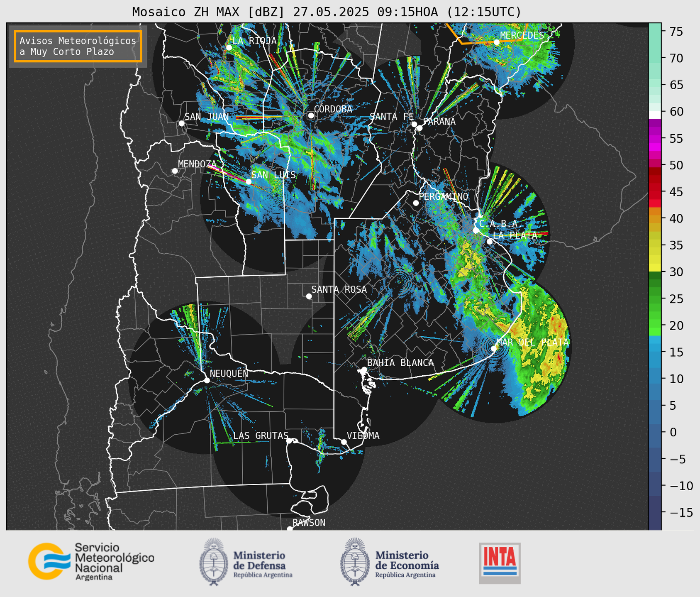Image resolution: width=700 pixels, height=597 pixels.
Task: Click the green 25 dBZ colorbar segment
Action: click(x=655, y=299)
